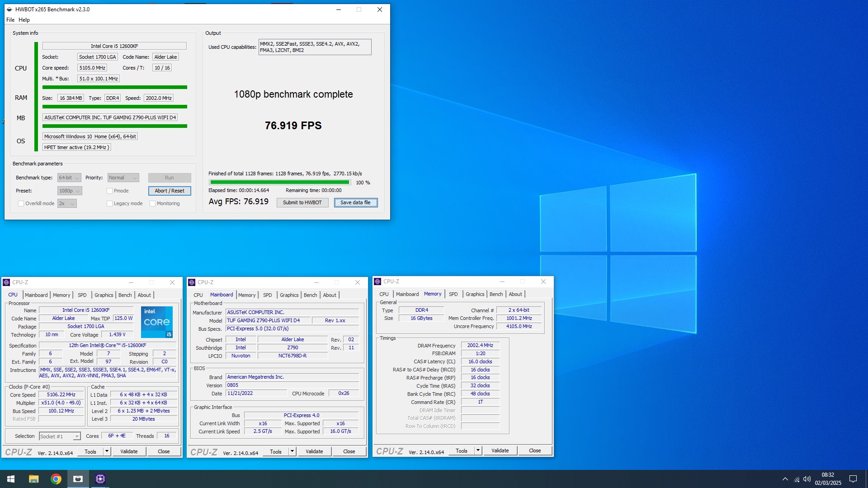Screen dimensions: 868x488
Task: Click the benchmark 100% progress bar
Action: (280, 183)
